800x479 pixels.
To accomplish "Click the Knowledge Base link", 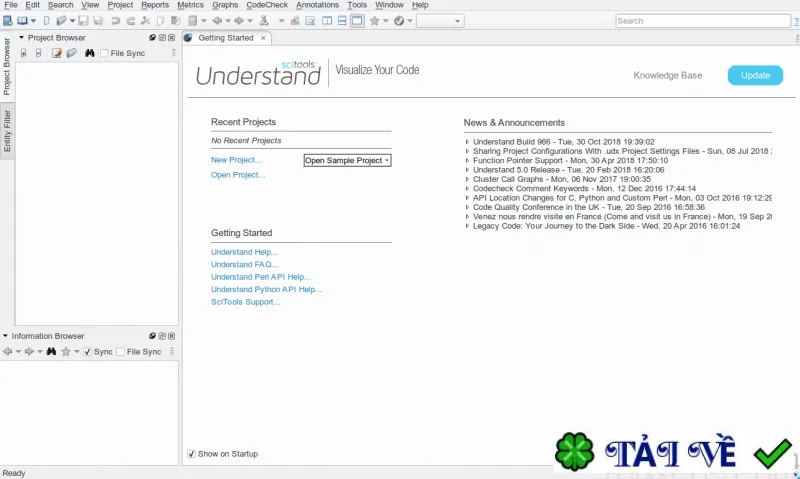I will [x=667, y=75].
